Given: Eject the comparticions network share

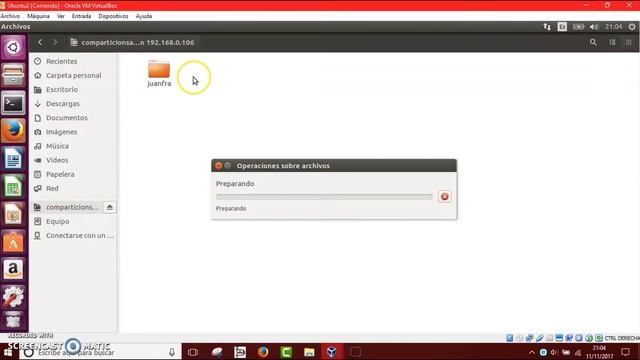Looking at the screenshot, I should (x=109, y=207).
